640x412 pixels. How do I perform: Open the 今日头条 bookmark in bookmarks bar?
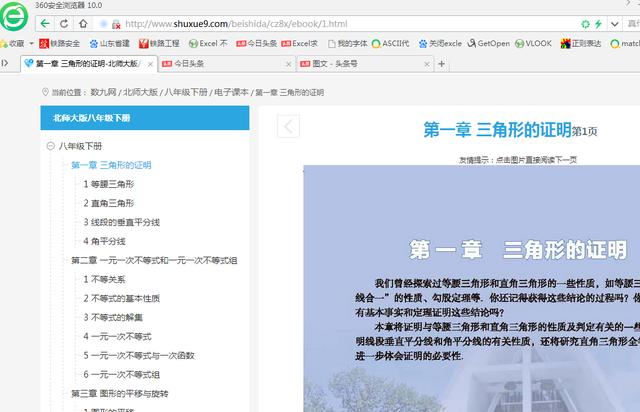(x=257, y=43)
